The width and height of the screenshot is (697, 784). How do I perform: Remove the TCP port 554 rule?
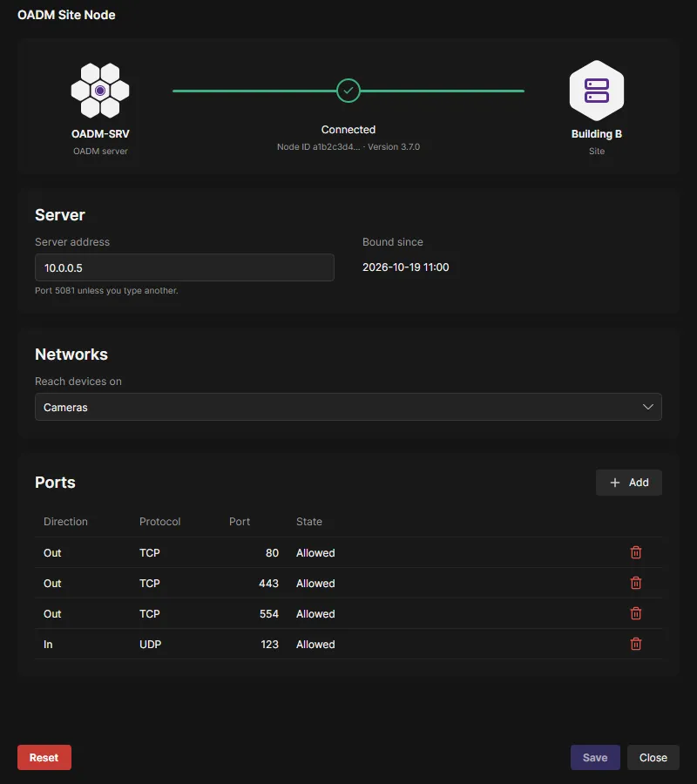click(x=635, y=613)
